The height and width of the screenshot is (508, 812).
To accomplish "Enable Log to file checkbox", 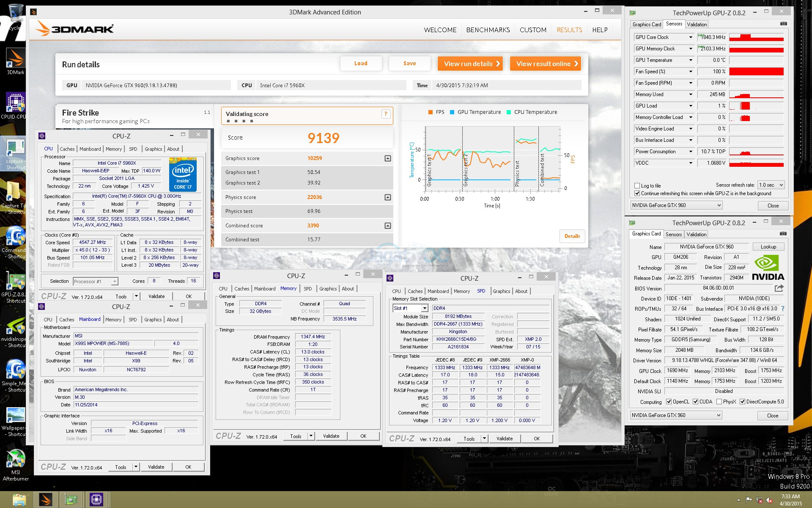I will pyautogui.click(x=637, y=185).
